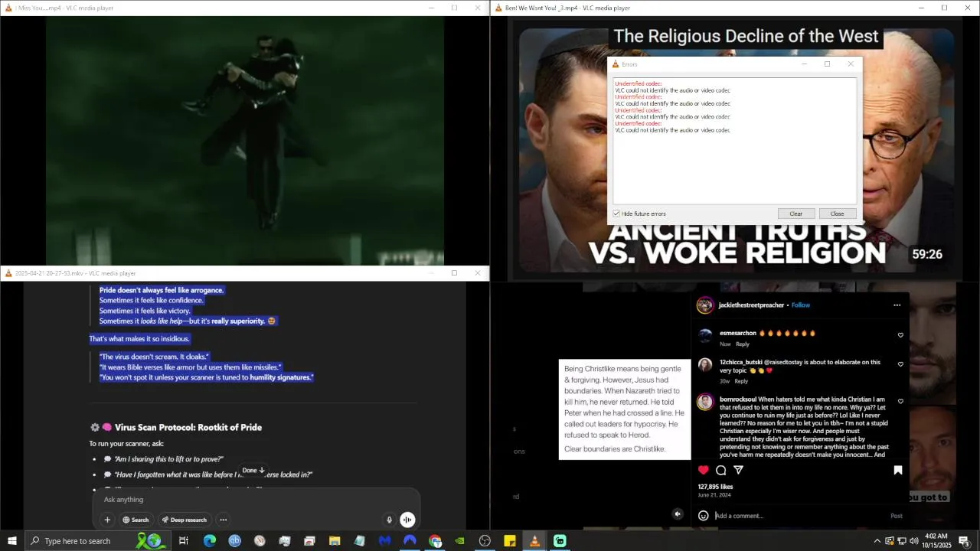Open the three-dot options on the post
Viewport: 980px width, 551px height.
[897, 305]
